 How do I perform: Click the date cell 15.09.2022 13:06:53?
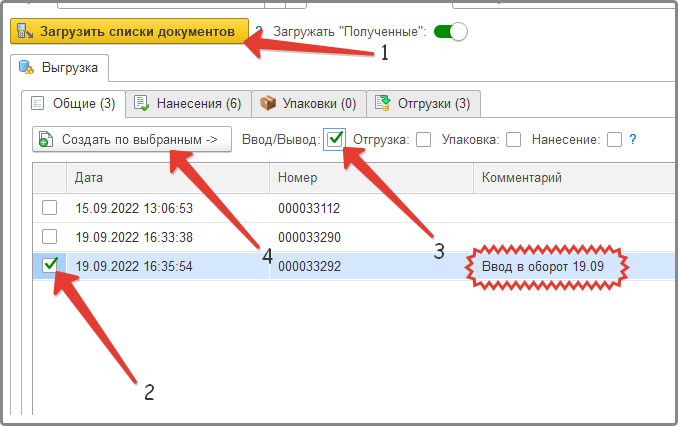(x=134, y=208)
